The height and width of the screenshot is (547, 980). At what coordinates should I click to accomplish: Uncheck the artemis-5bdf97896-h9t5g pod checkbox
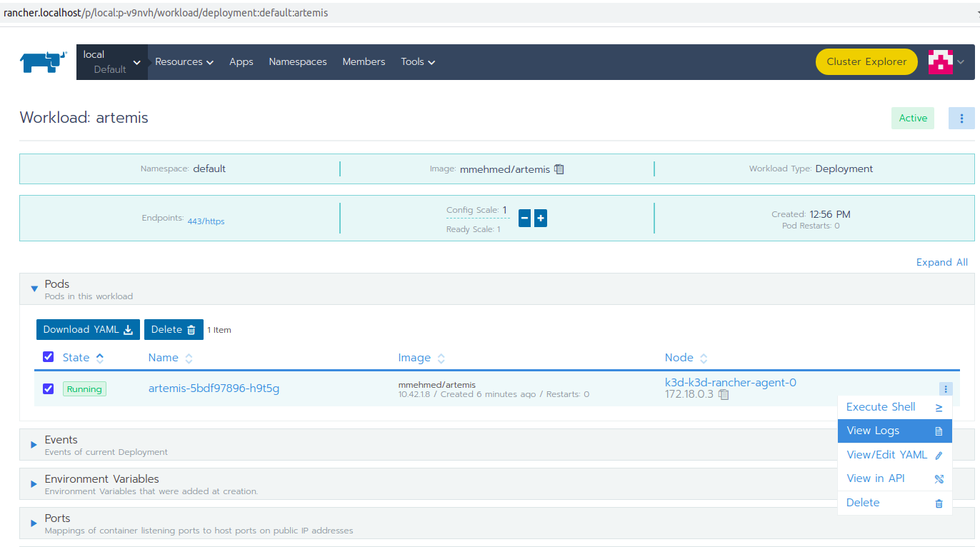(49, 389)
